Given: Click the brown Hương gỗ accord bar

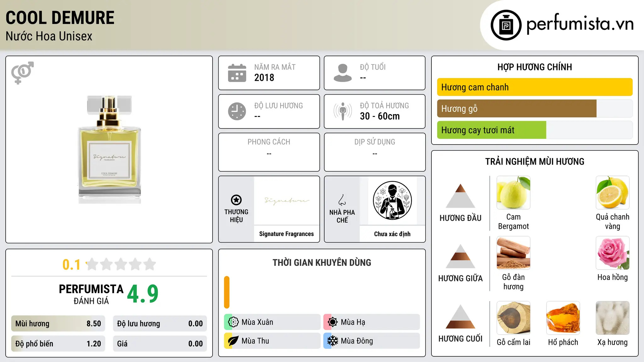Looking at the screenshot, I should coord(517,108).
